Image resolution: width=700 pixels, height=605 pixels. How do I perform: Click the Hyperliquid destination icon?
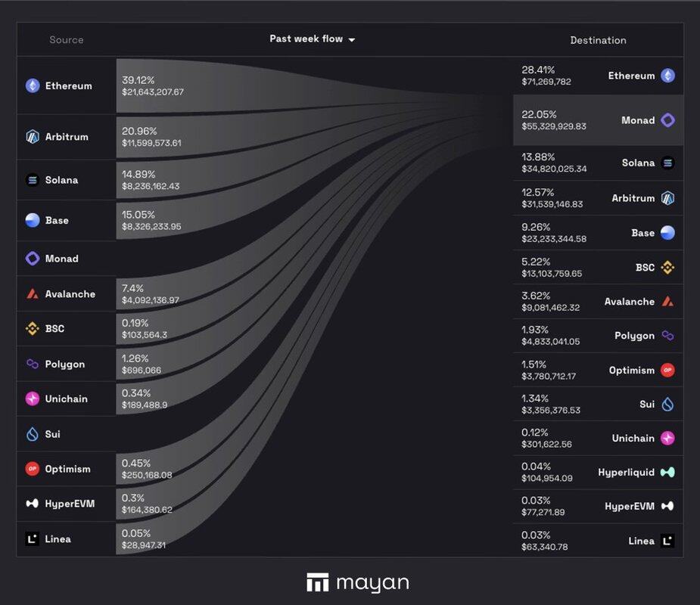(x=667, y=473)
